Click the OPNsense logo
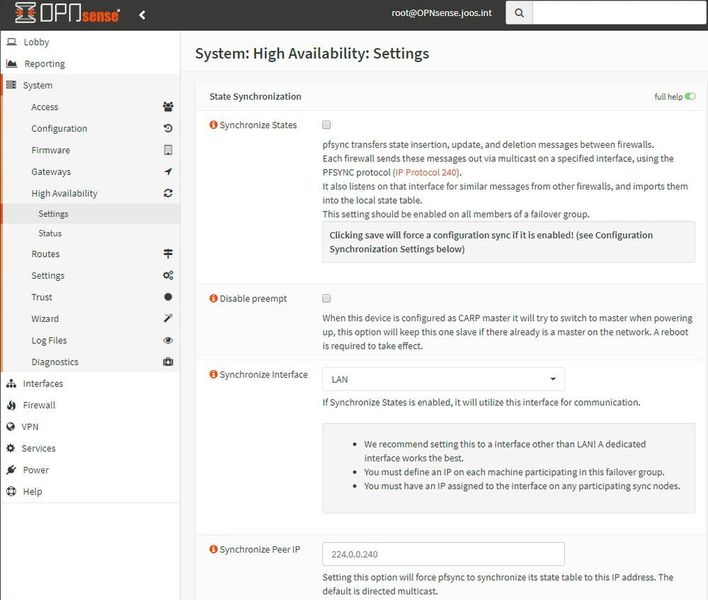This screenshot has width=708, height=600. click(x=67, y=13)
